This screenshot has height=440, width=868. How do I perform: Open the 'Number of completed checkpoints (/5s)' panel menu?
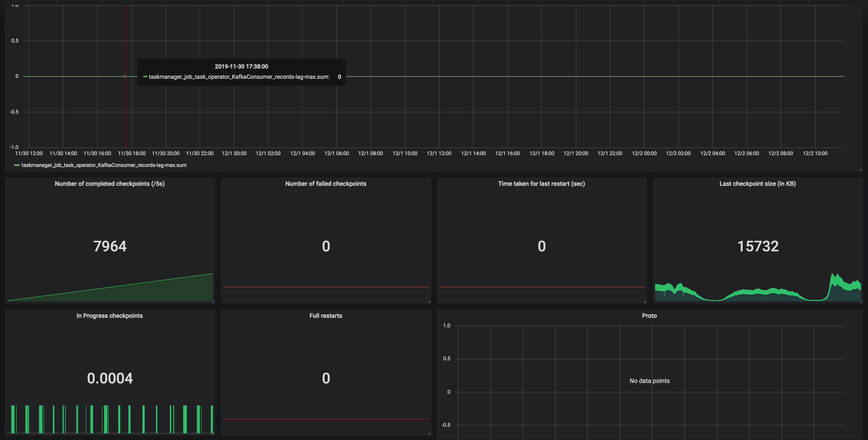click(110, 184)
